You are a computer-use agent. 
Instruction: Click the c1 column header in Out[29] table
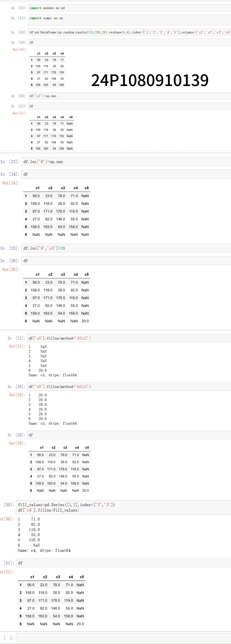[42, 447]
